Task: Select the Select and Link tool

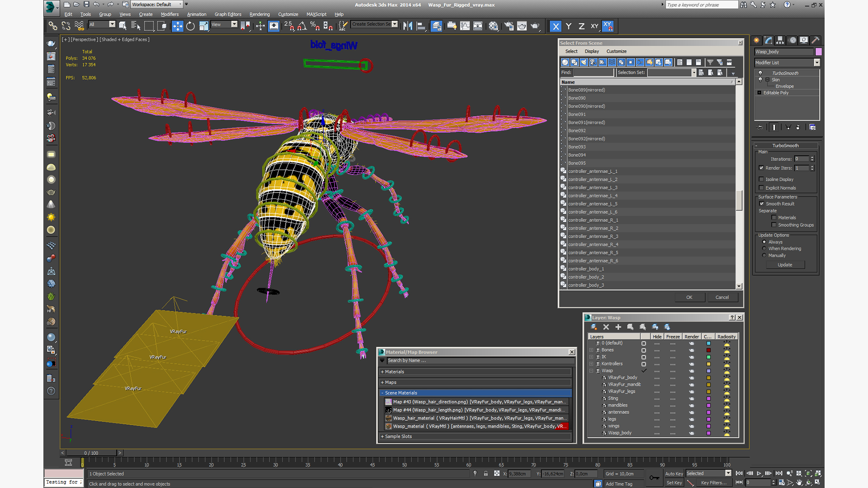Action: coord(53,26)
